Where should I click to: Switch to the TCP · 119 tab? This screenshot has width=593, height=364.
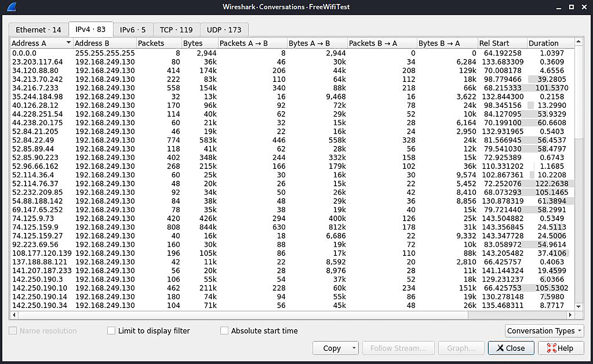point(177,30)
